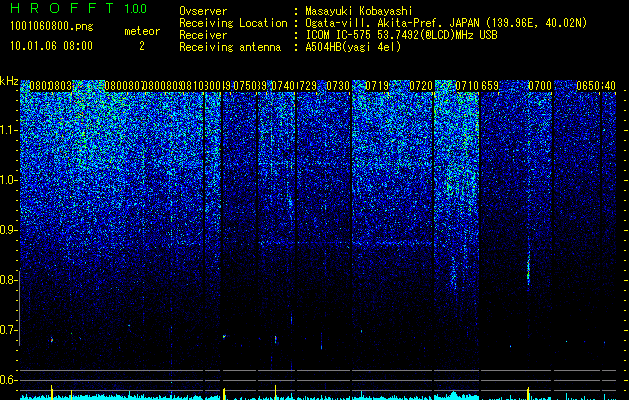
Task: Click the 659 time marker label
Action: (490, 86)
